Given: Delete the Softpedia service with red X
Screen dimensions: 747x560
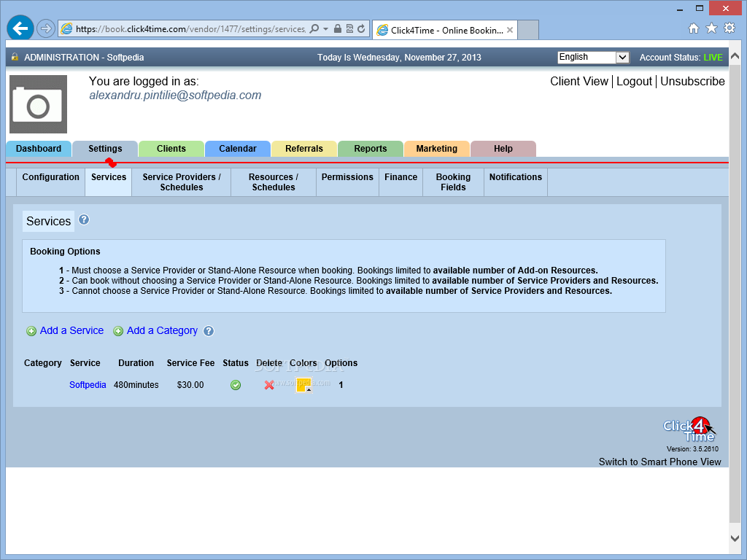Looking at the screenshot, I should click(269, 385).
